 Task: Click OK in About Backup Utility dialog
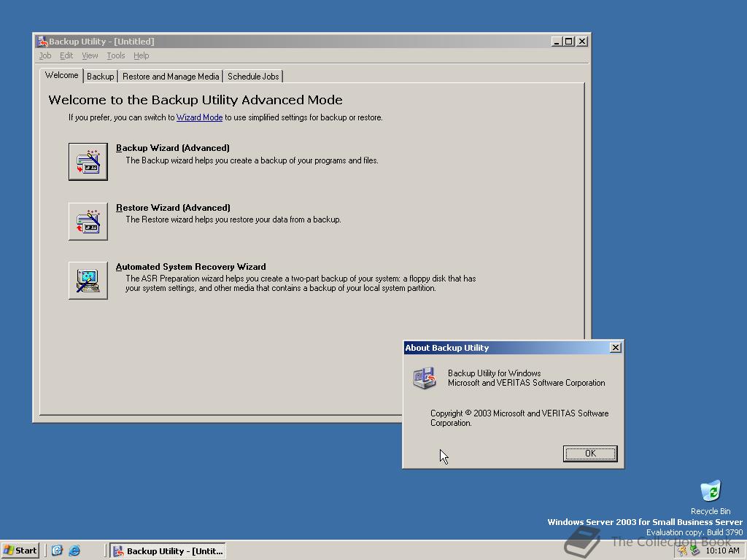590,454
